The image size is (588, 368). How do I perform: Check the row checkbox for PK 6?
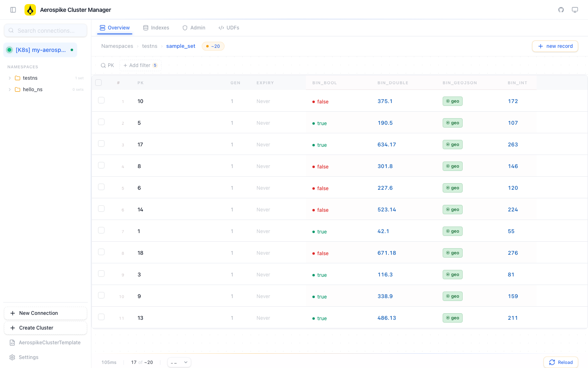click(x=101, y=187)
